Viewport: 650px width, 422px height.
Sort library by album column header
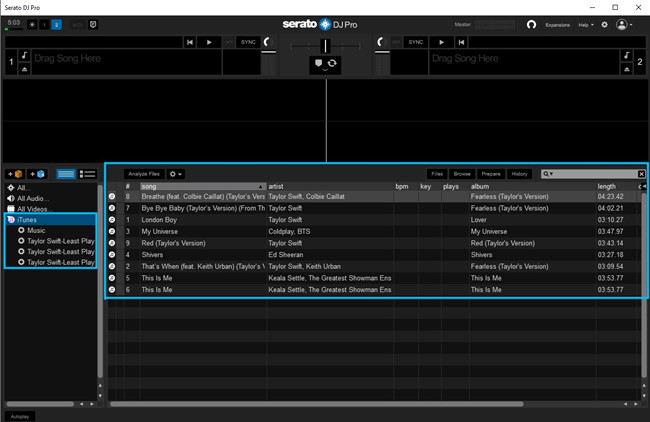pos(533,187)
